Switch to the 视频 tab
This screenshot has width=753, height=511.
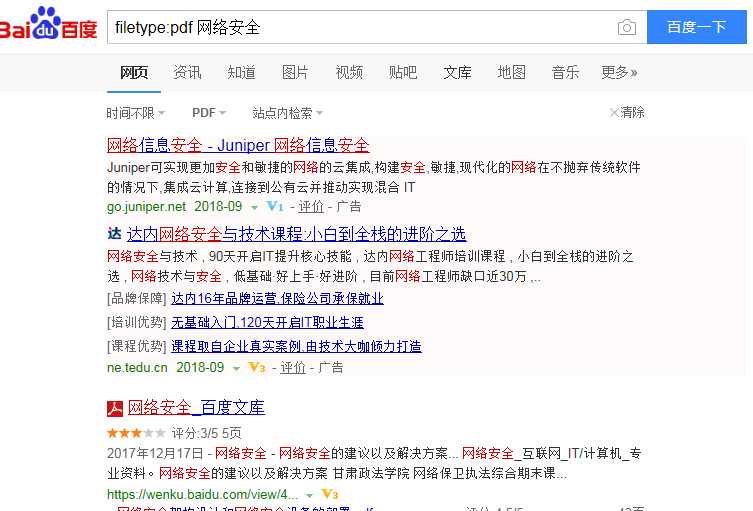pyautogui.click(x=349, y=73)
